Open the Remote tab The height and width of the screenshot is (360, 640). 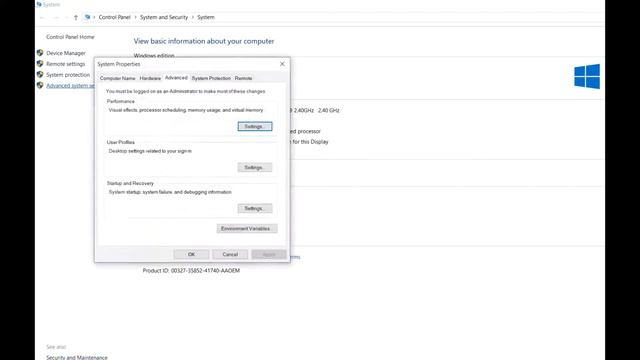[243, 78]
